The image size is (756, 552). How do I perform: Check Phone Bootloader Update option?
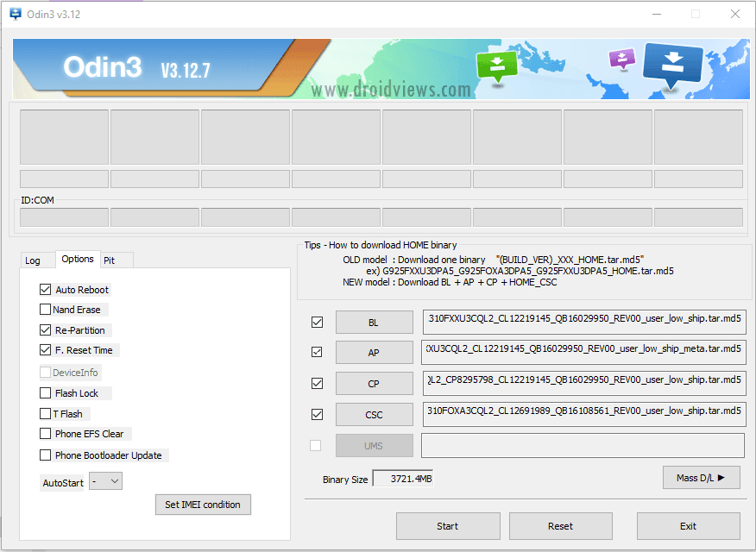(x=46, y=455)
